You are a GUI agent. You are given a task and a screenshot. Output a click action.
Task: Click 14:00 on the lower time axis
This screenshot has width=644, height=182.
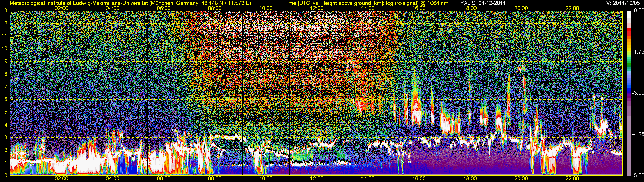click(x=368, y=179)
